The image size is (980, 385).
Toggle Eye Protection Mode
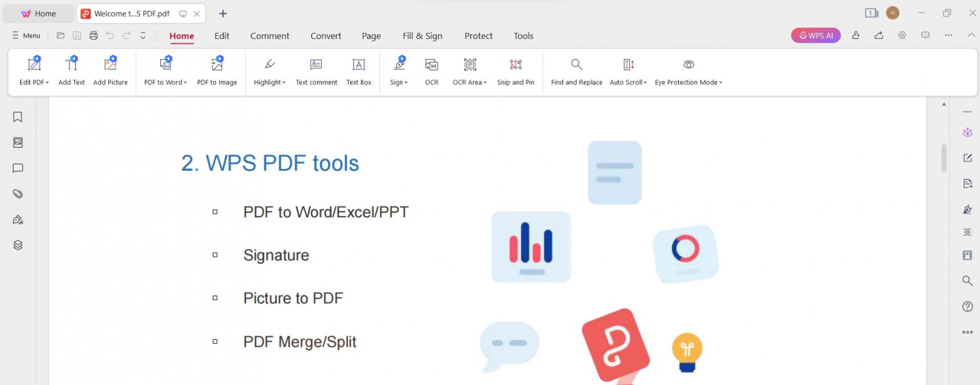pos(688,70)
